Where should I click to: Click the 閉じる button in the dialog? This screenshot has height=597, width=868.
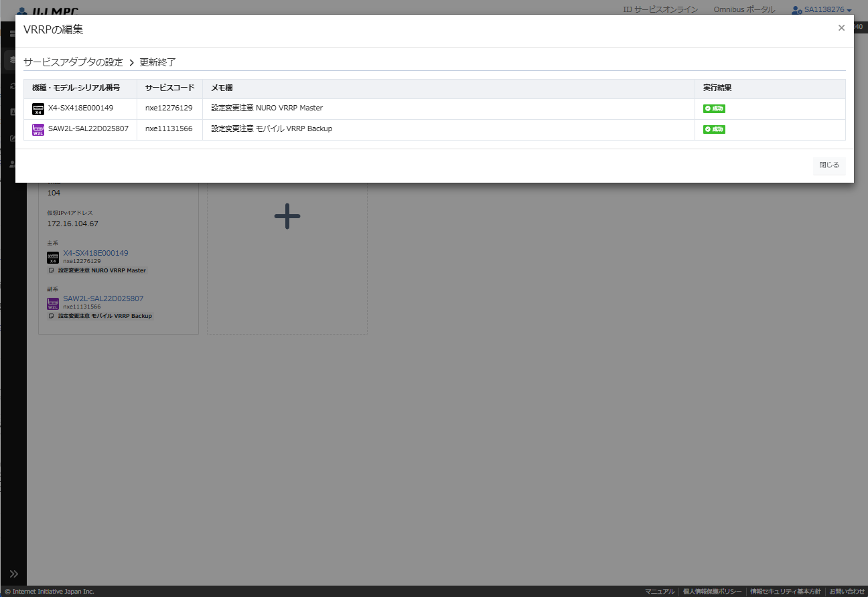[829, 165]
